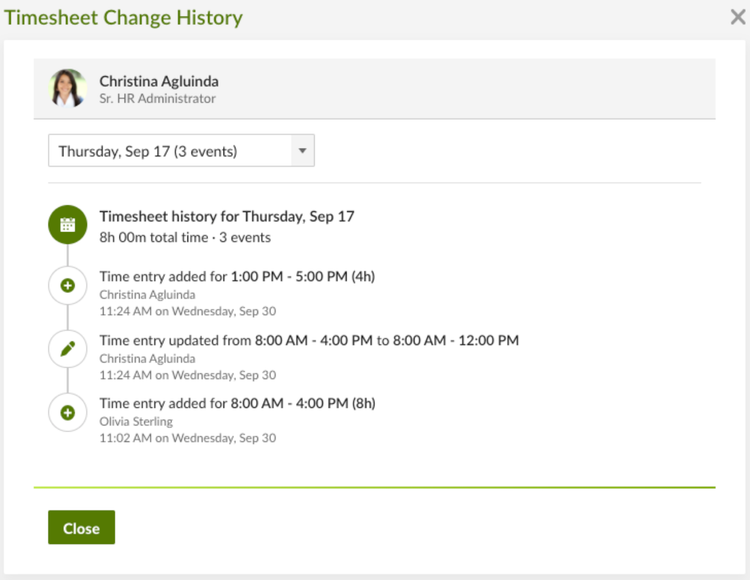Select the Thursday, Sep 17 date combo box
The image size is (750, 580).
pyautogui.click(x=181, y=151)
